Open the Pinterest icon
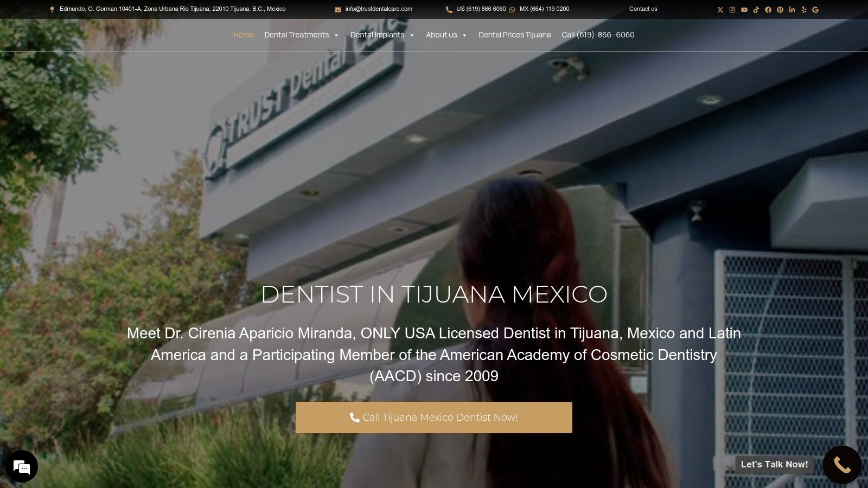The width and height of the screenshot is (868, 488). click(x=780, y=9)
